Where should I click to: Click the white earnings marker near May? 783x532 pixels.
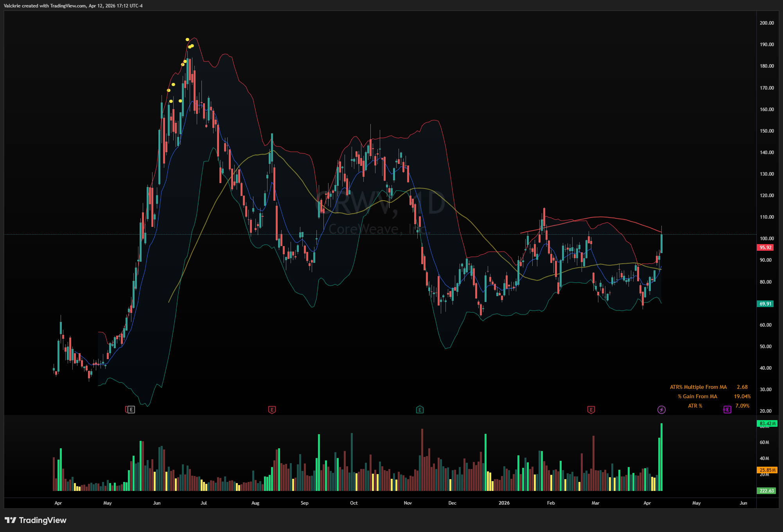(x=131, y=410)
